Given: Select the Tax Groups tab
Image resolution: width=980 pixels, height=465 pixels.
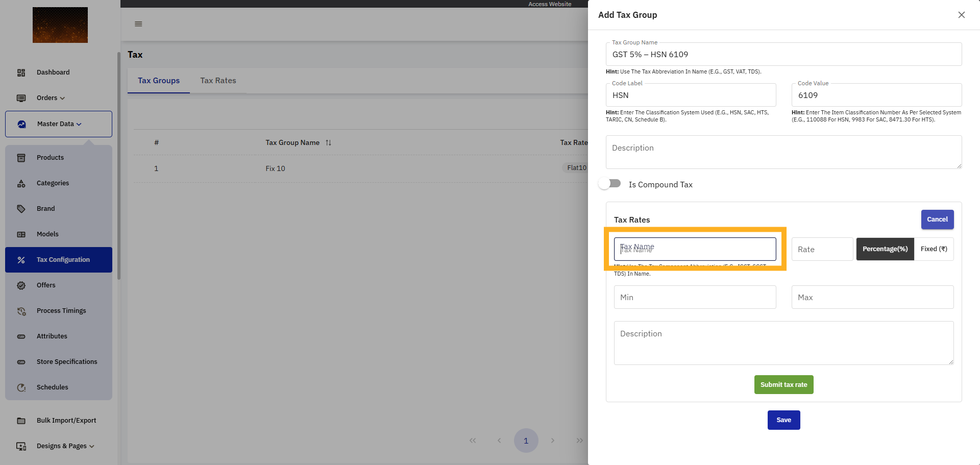Looking at the screenshot, I should 159,80.
